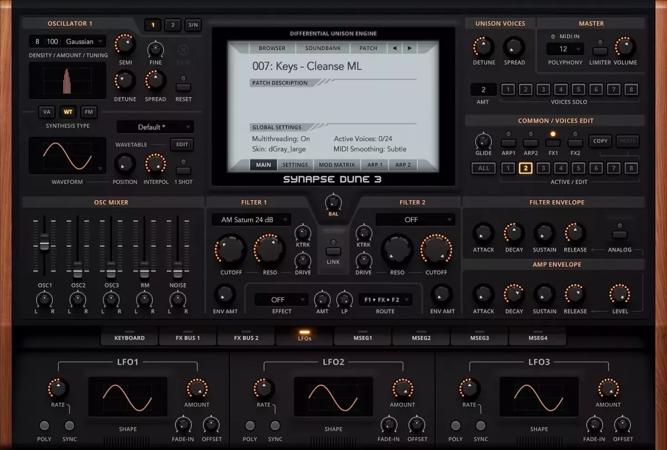Enable the LFO1 SYNC button
This screenshot has width=667, height=450.
coord(69,426)
